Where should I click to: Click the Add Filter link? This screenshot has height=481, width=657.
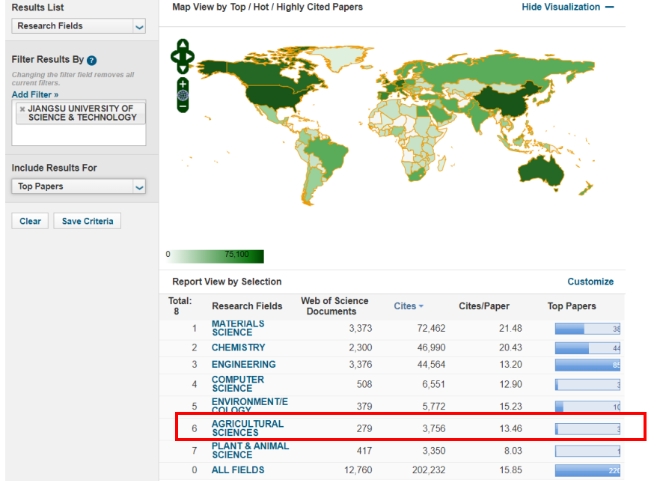[35, 93]
